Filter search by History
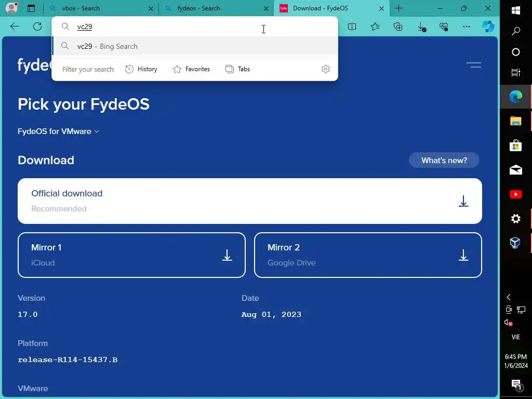 pos(141,69)
